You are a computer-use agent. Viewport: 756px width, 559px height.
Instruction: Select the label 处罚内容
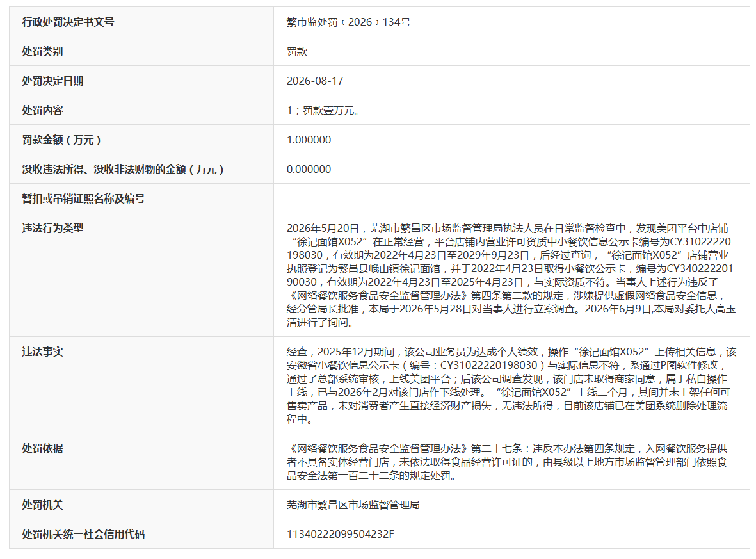[x=42, y=110]
